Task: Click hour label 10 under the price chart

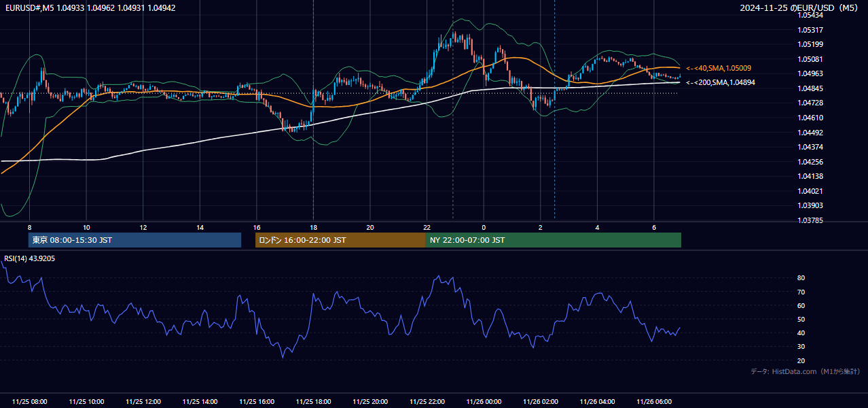Action: (86, 227)
